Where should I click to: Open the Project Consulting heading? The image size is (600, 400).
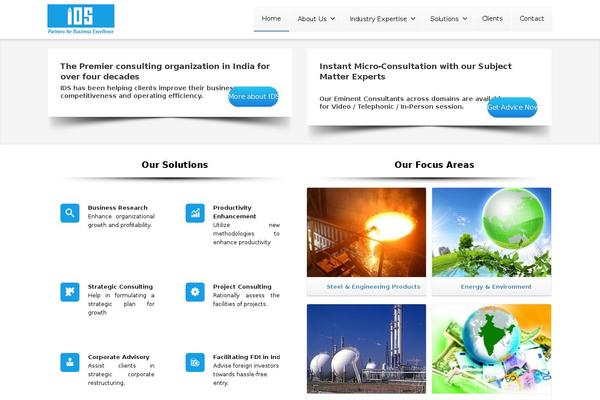pos(242,287)
